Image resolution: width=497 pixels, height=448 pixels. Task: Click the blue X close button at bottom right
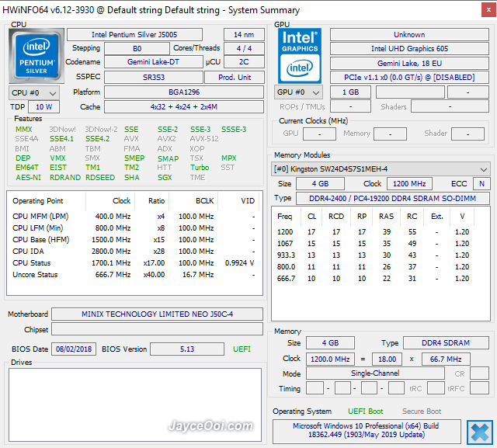pos(480,432)
